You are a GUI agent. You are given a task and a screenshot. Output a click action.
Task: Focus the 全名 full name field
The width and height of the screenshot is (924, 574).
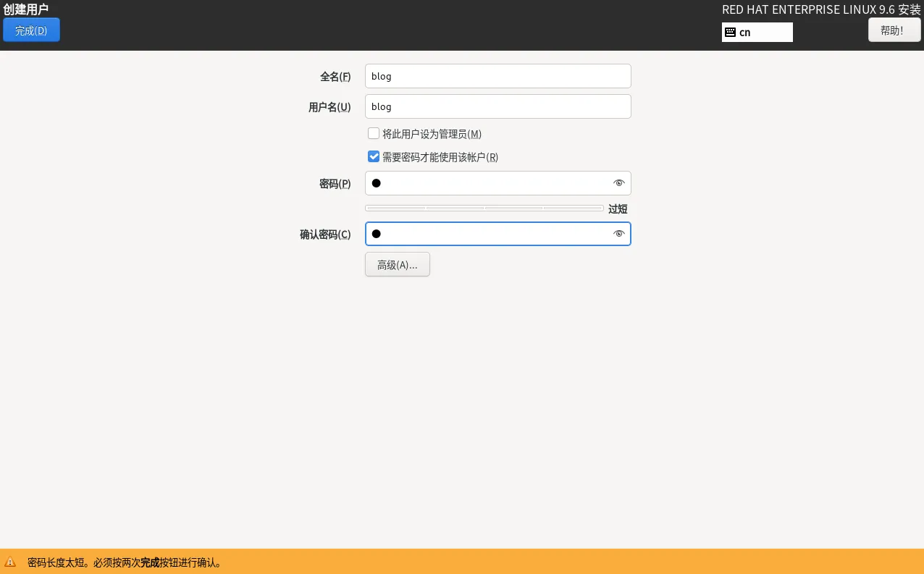tap(498, 76)
